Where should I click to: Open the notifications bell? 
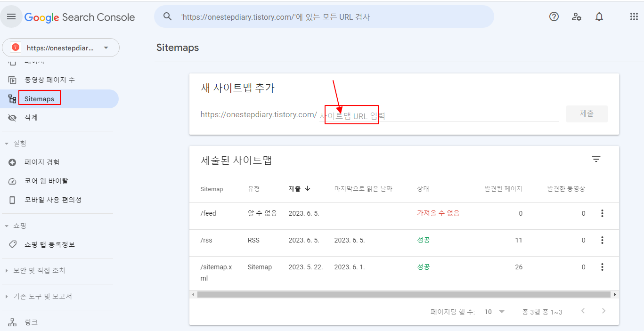599,17
